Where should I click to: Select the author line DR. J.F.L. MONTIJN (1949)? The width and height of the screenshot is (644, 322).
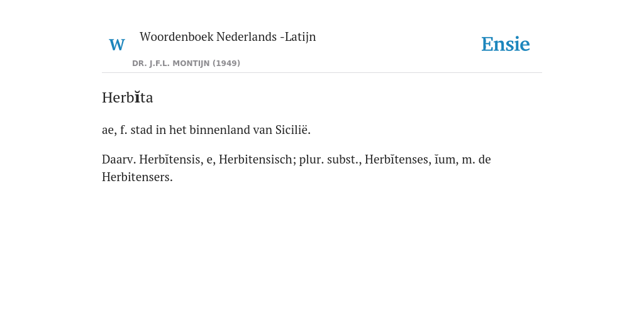(186, 64)
